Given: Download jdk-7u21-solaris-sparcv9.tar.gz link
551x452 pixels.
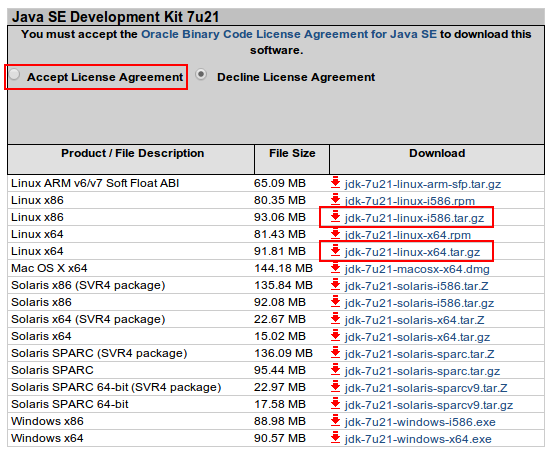Looking at the screenshot, I should (429, 405).
